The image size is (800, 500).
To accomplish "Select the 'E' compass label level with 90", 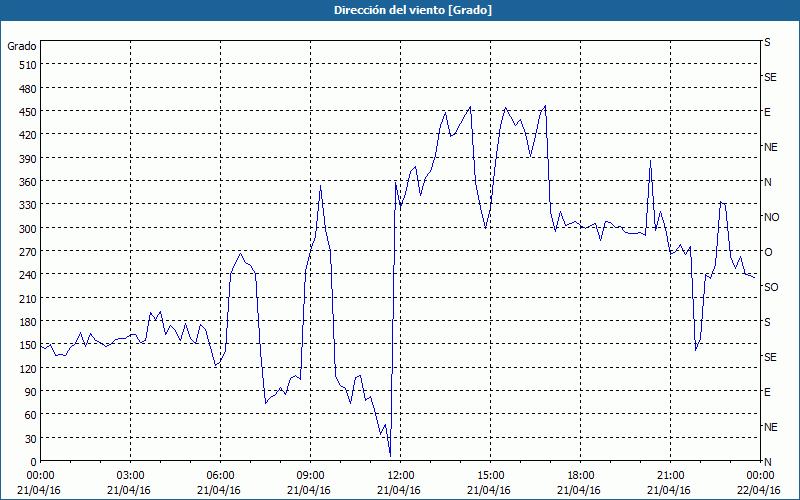I will 767,392.
